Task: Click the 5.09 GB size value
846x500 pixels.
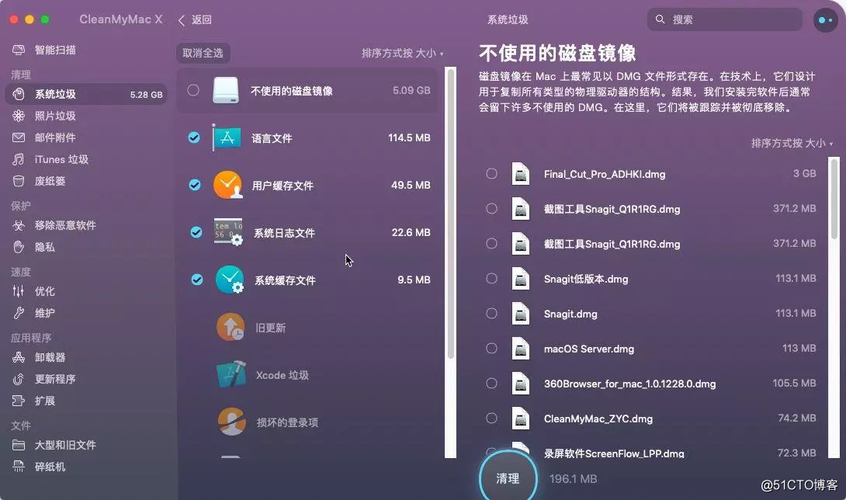Action: 412,91
